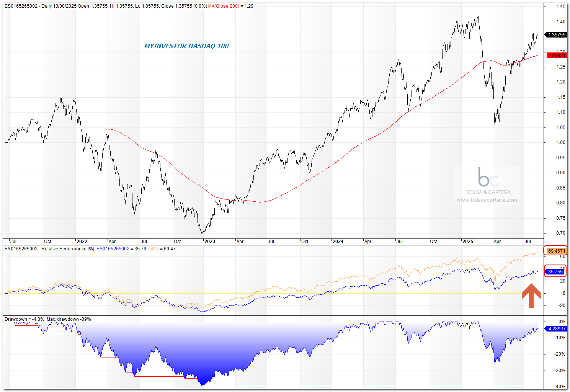Click the MYINVESTOR NASDAQ 100 chart title

(186, 46)
